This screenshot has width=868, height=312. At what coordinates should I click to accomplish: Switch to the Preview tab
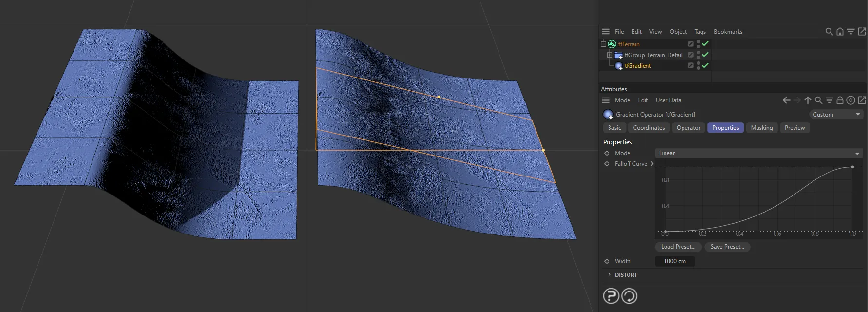pos(794,128)
